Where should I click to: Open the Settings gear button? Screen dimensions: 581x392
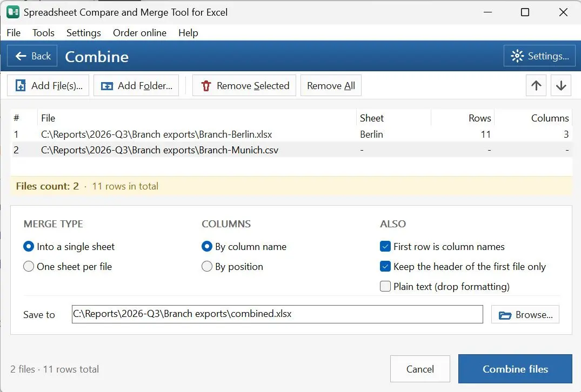click(x=539, y=56)
